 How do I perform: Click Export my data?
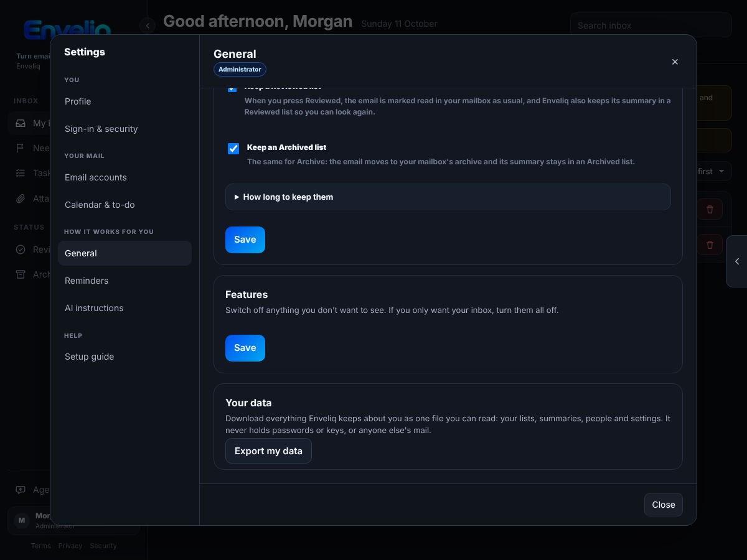click(268, 451)
